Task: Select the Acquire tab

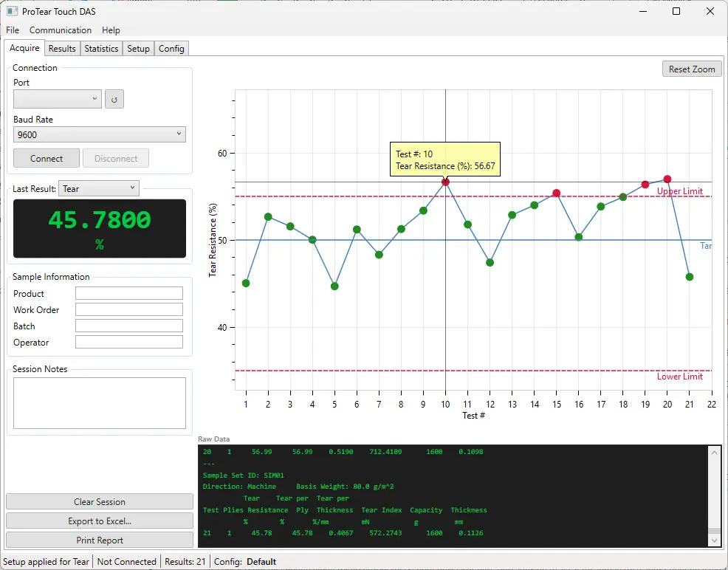Action: click(24, 48)
